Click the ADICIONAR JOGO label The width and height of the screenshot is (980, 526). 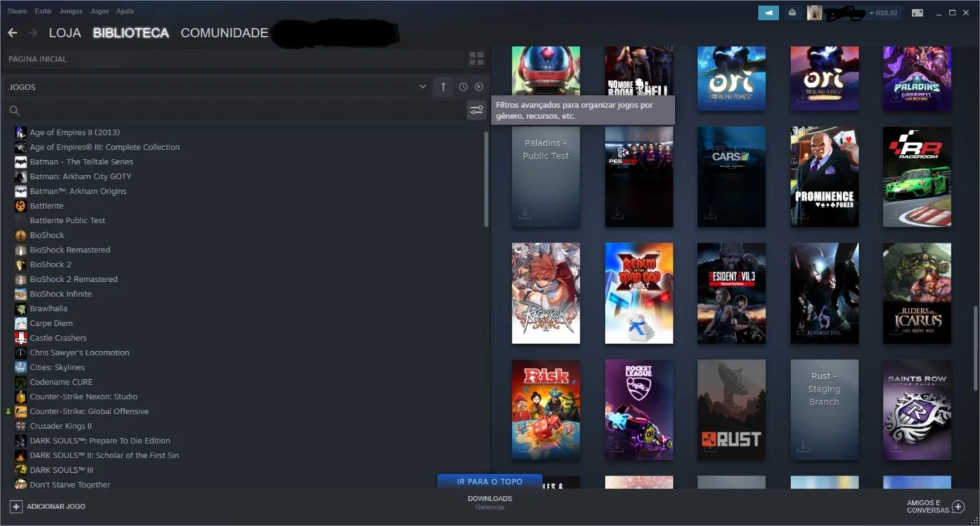(56, 506)
